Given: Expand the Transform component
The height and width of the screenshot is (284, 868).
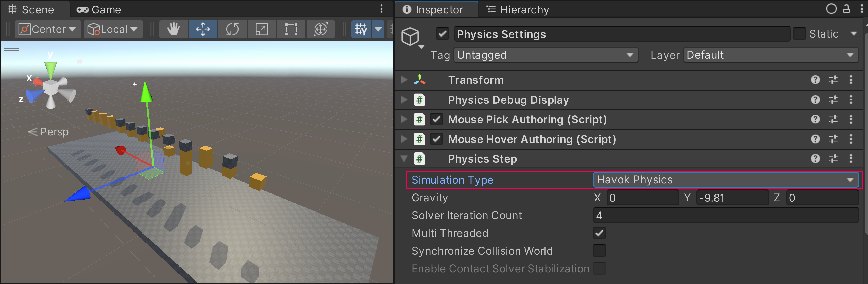Looking at the screenshot, I should 404,80.
